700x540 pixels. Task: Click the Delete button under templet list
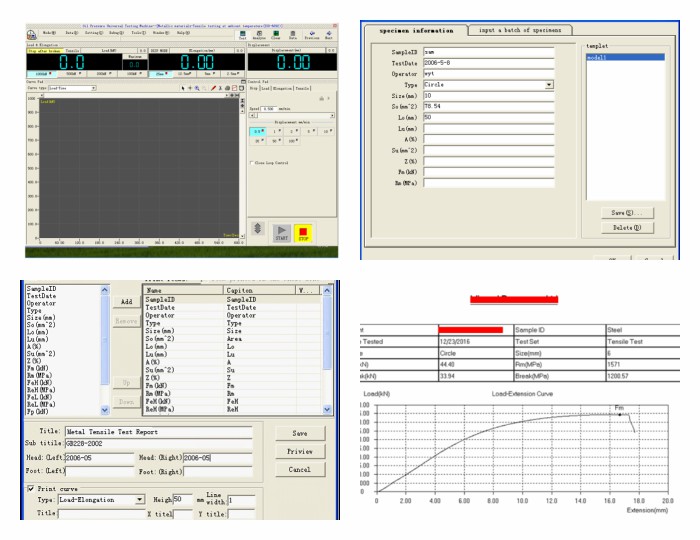628,227
